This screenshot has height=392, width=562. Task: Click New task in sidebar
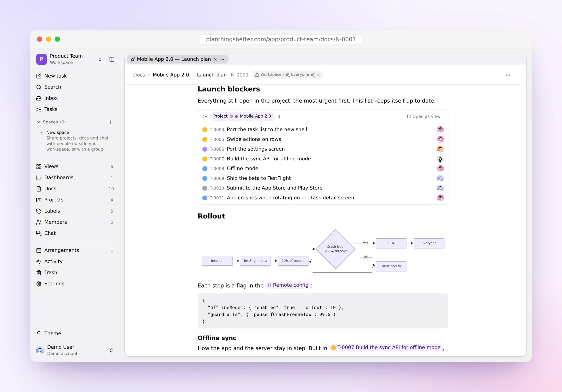(x=76, y=76)
